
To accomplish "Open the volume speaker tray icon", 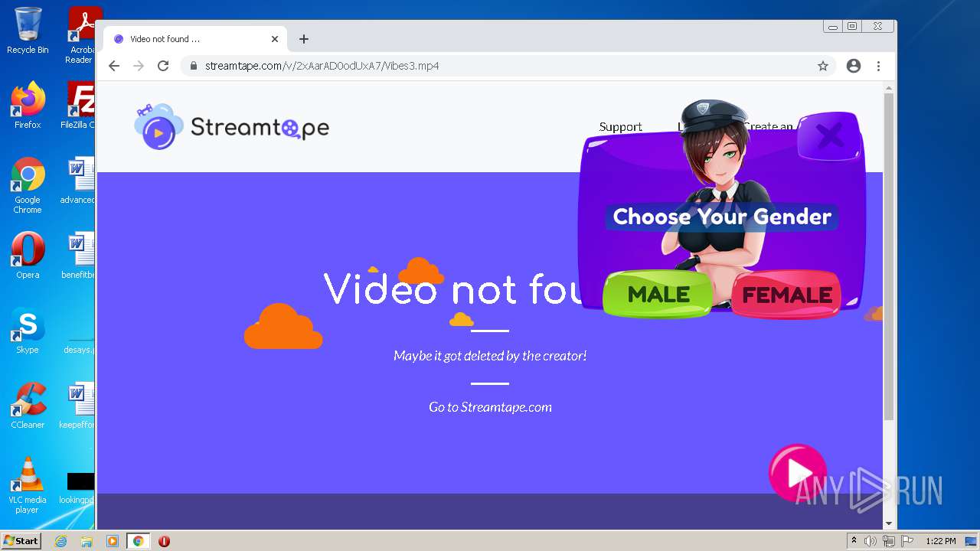I will pyautogui.click(x=870, y=541).
